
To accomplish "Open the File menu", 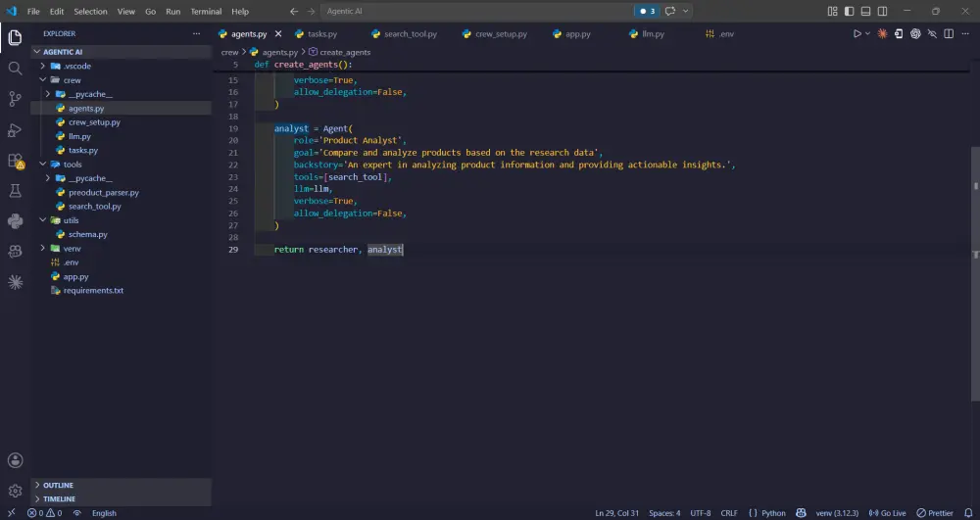I will tap(33, 11).
